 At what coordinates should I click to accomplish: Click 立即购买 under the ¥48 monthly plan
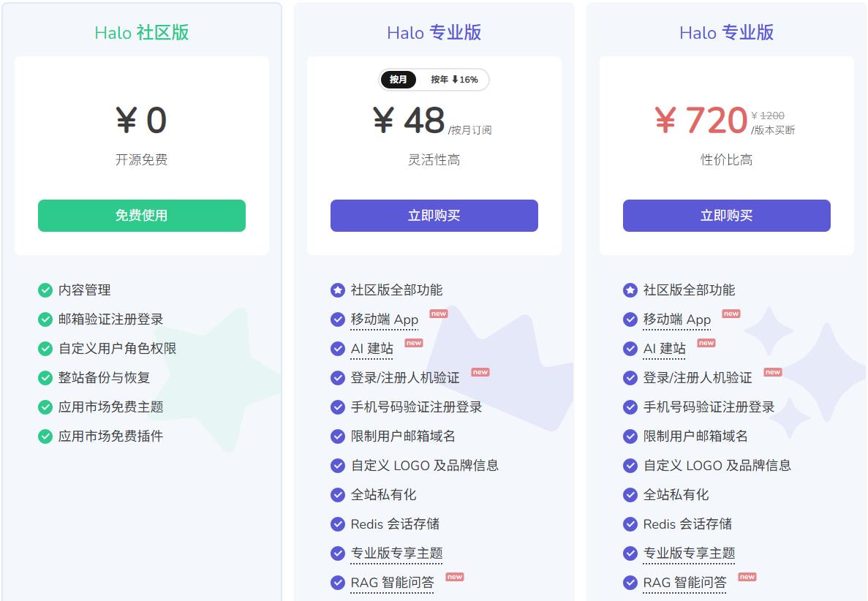click(x=434, y=216)
